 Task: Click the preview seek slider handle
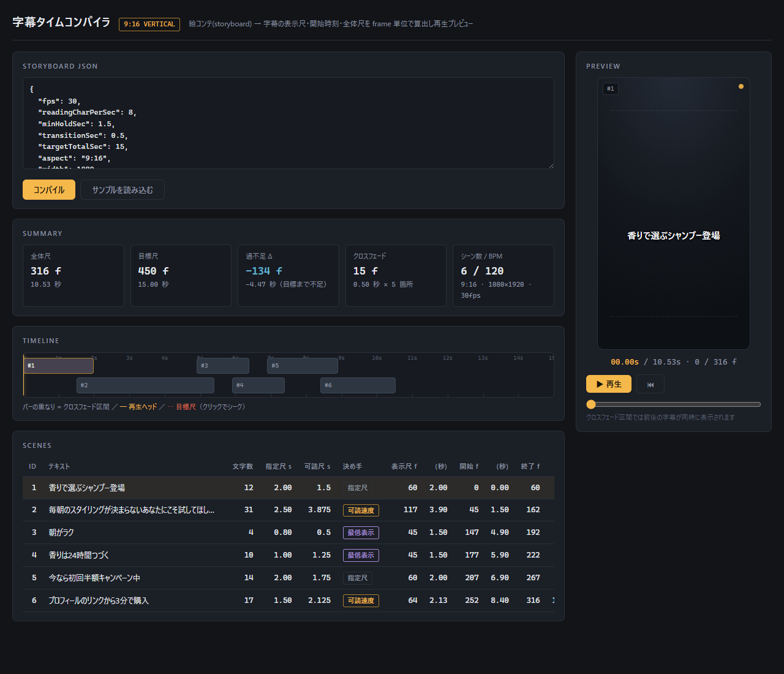[x=591, y=404]
